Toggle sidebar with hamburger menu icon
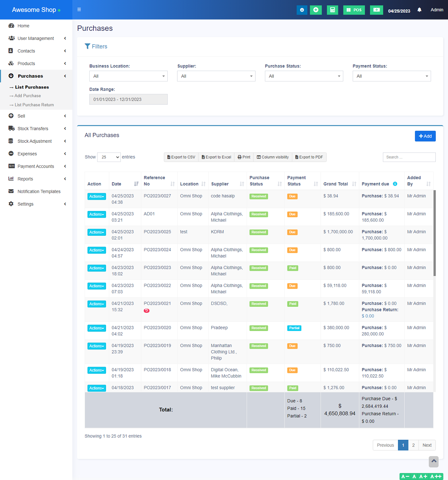 [x=79, y=10]
